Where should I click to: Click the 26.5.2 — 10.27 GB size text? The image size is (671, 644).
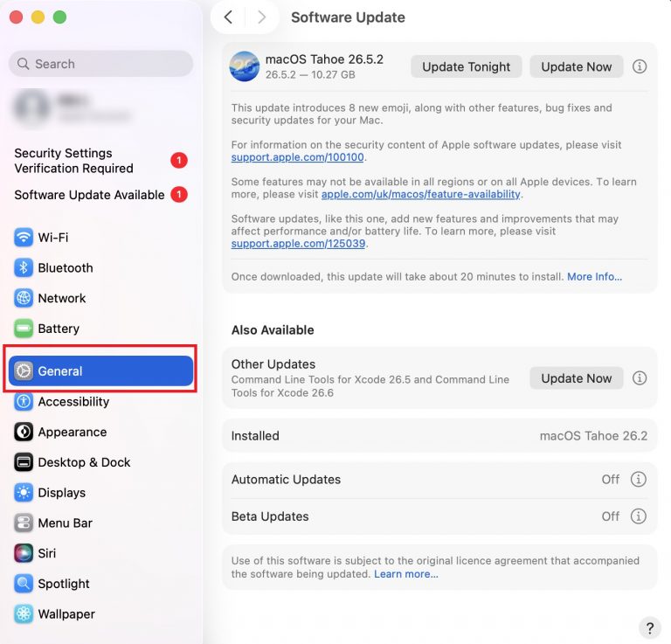[x=310, y=74]
